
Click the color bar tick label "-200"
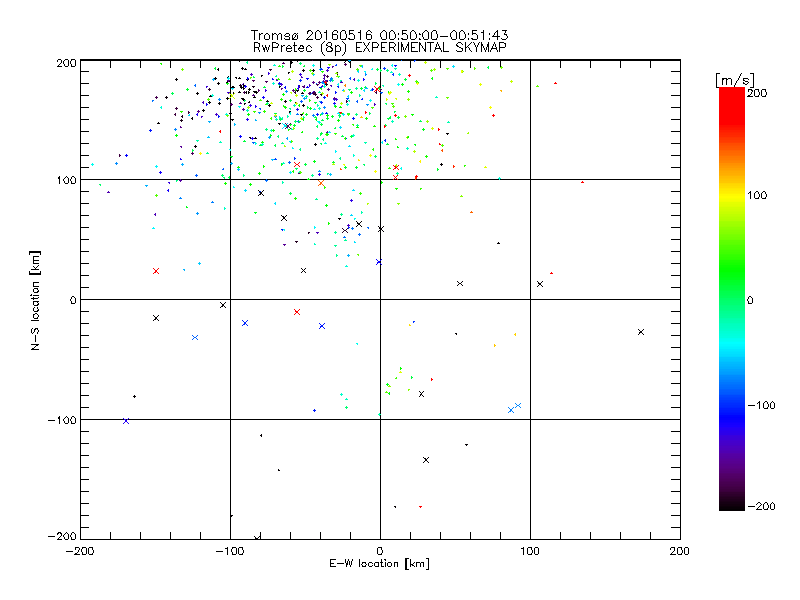[x=761, y=506]
